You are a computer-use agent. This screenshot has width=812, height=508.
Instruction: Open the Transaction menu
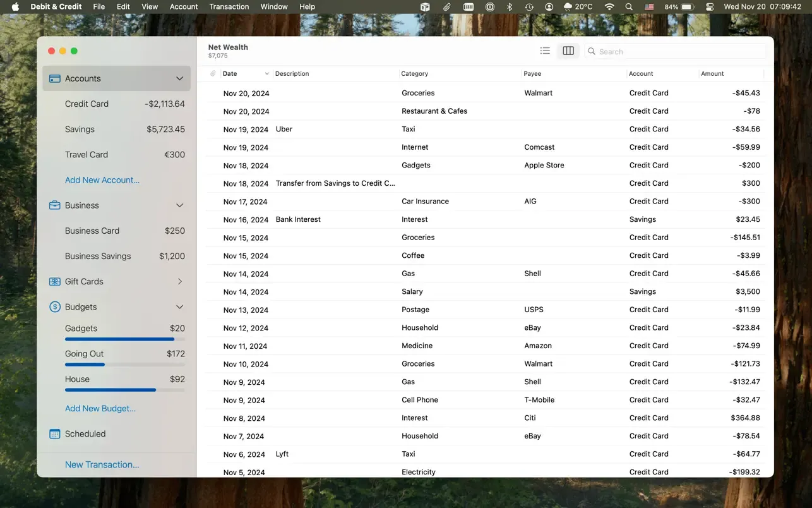click(229, 6)
